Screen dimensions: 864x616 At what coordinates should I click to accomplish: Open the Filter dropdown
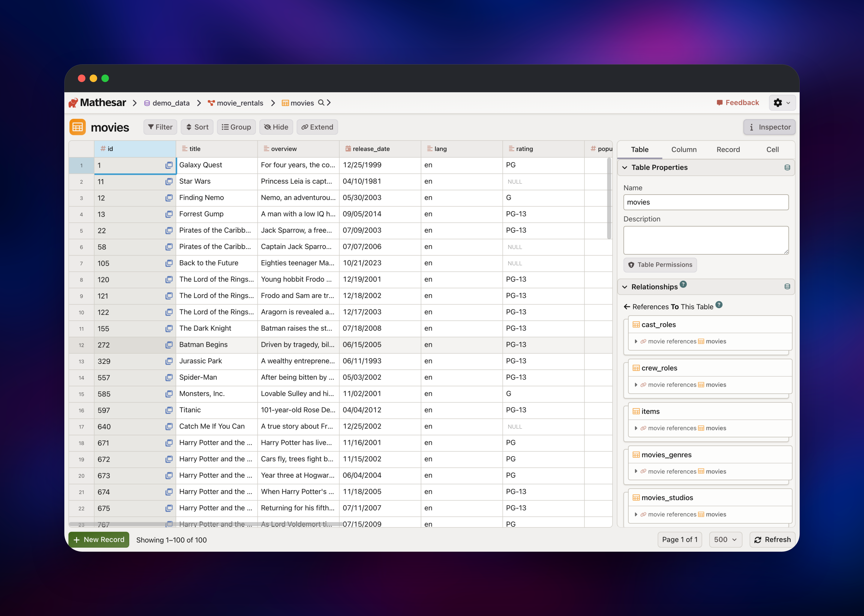pos(160,127)
